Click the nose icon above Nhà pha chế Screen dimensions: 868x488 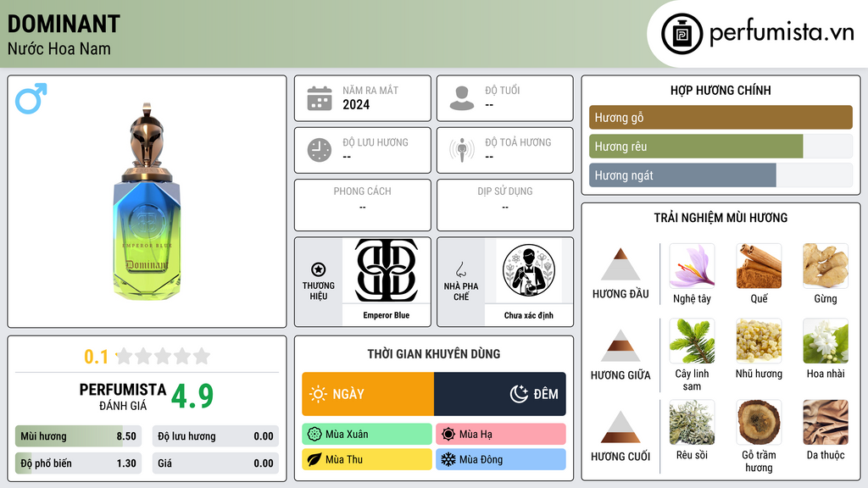click(x=460, y=269)
